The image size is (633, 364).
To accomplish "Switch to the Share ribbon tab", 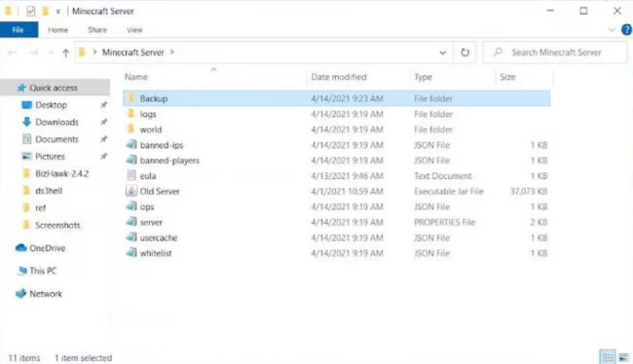I will (x=97, y=30).
